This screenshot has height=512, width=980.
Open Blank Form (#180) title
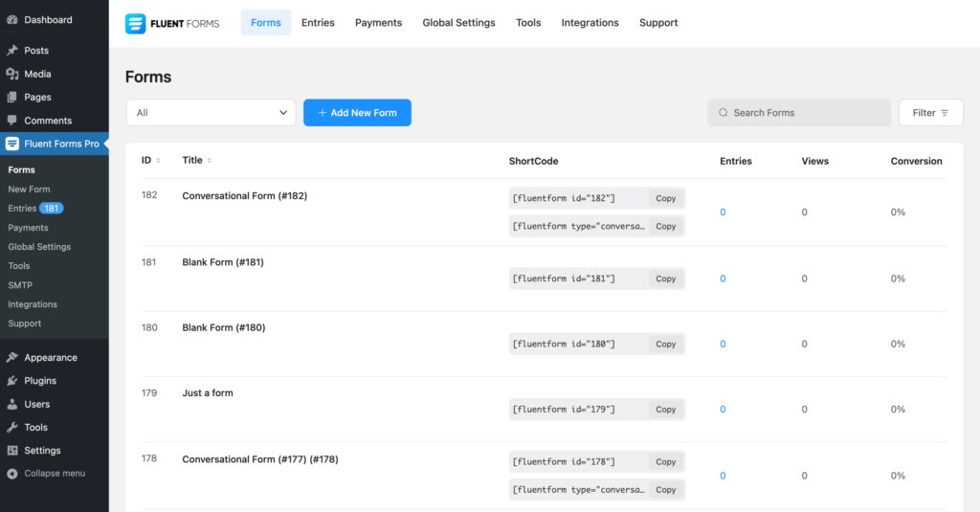click(x=223, y=327)
